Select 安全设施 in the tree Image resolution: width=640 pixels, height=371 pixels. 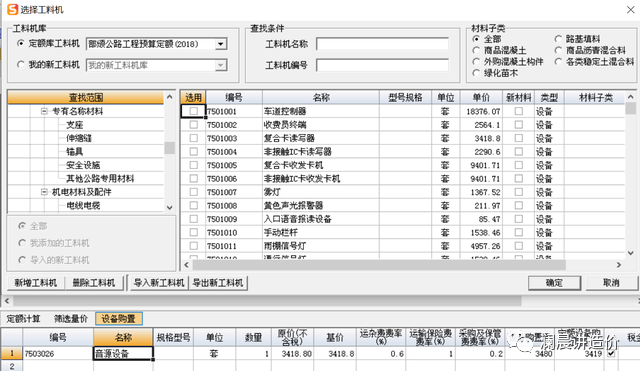83,165
